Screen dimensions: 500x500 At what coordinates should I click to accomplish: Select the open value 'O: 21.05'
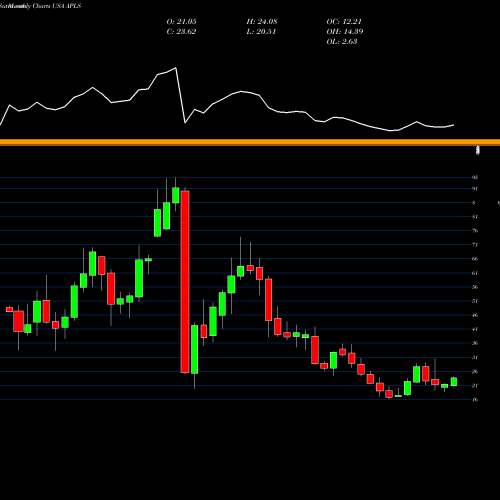[x=181, y=22]
